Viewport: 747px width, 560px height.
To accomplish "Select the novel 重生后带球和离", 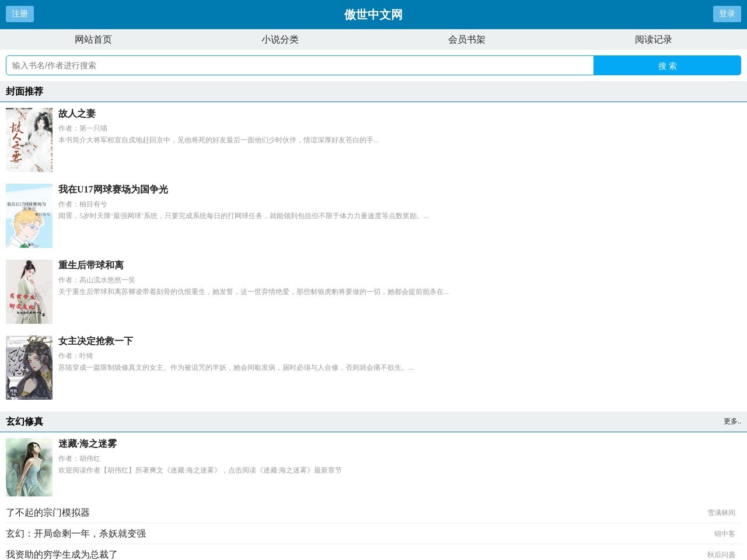I will (90, 265).
